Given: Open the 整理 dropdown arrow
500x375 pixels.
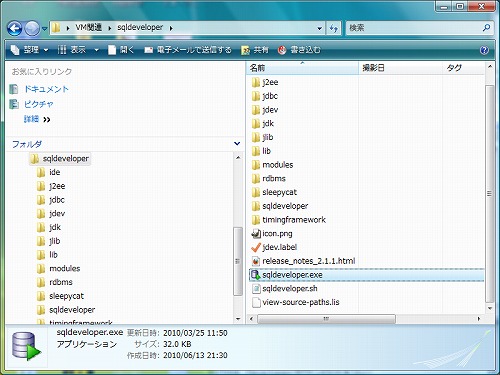Looking at the screenshot, I should 46,50.
